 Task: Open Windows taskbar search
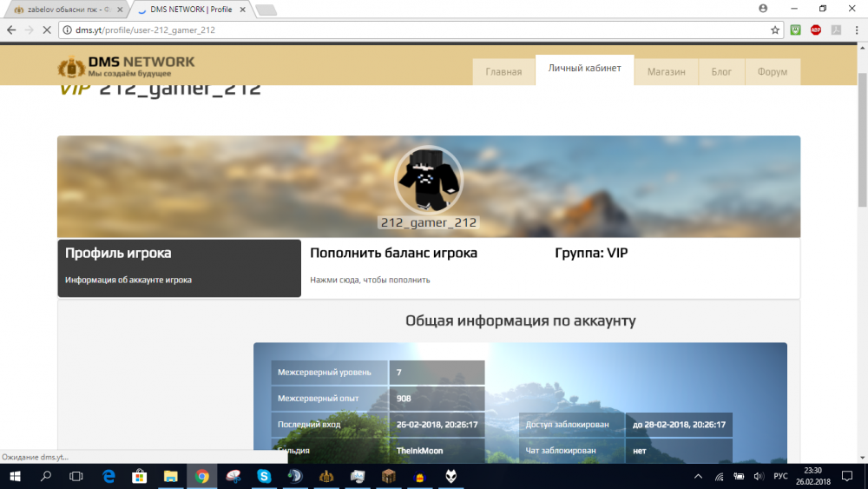pyautogui.click(x=46, y=476)
